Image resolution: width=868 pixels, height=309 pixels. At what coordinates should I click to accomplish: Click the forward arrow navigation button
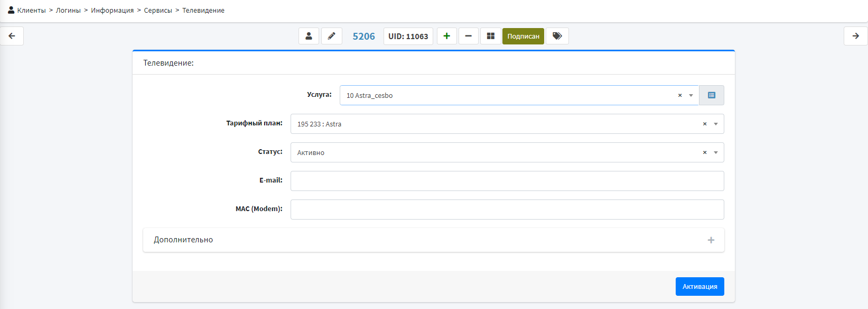pyautogui.click(x=855, y=36)
